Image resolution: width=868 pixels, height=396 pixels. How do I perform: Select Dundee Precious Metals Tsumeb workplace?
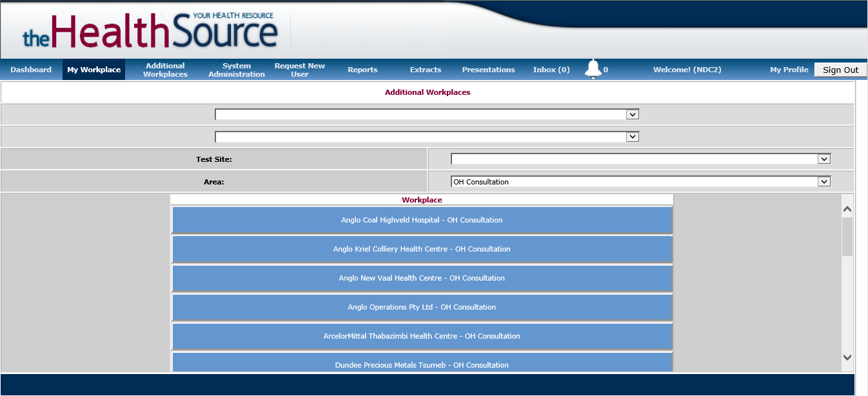tap(422, 362)
